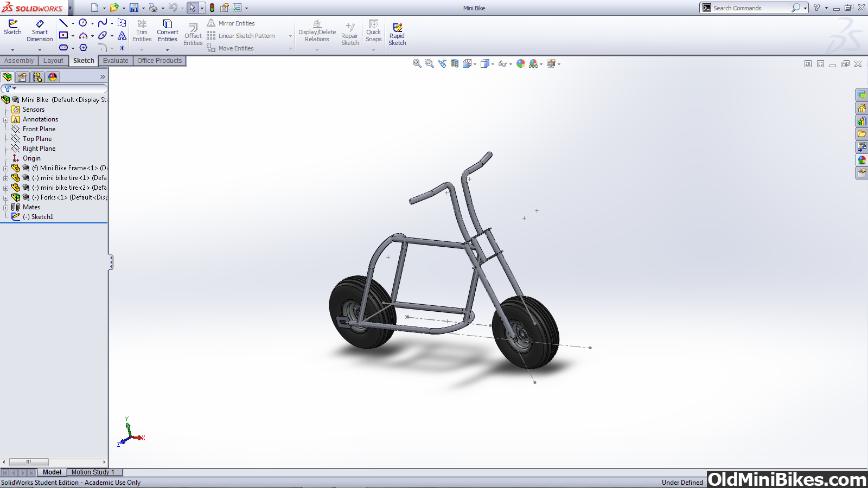
Task: Open the DisplayManager tab
Action: (53, 77)
